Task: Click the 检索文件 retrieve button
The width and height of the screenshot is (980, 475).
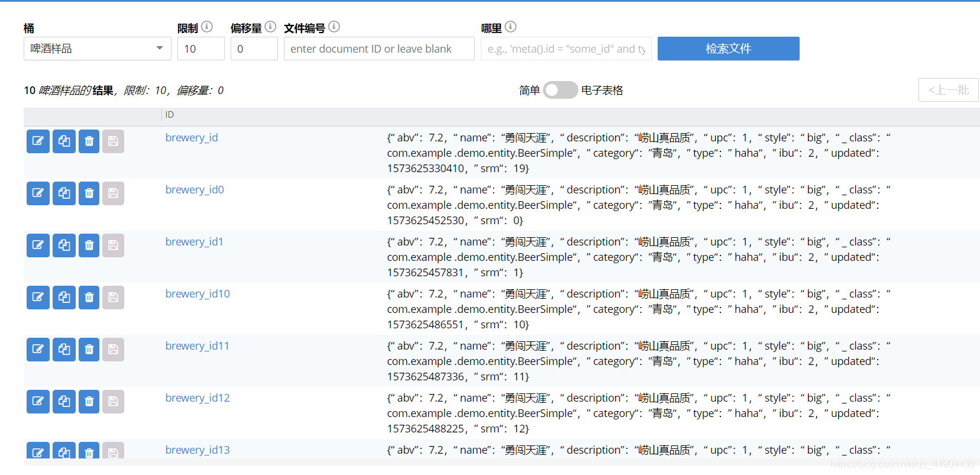Action: 729,49
